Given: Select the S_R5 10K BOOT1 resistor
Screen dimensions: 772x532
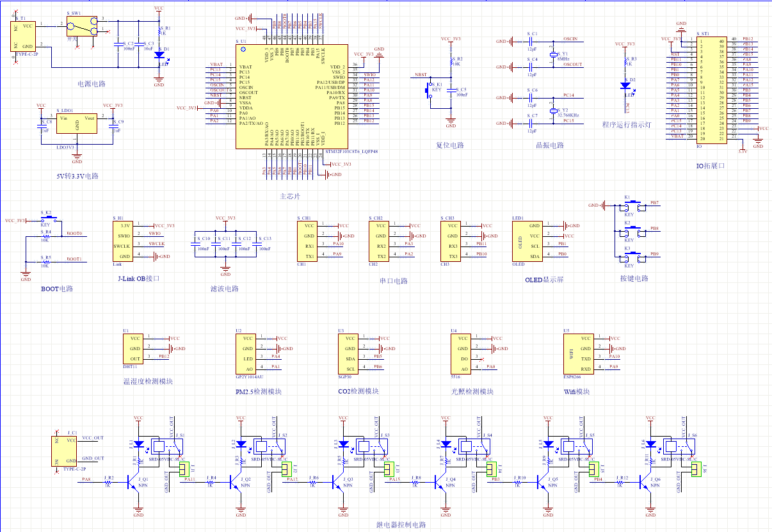Looking at the screenshot, I should 46,262.
